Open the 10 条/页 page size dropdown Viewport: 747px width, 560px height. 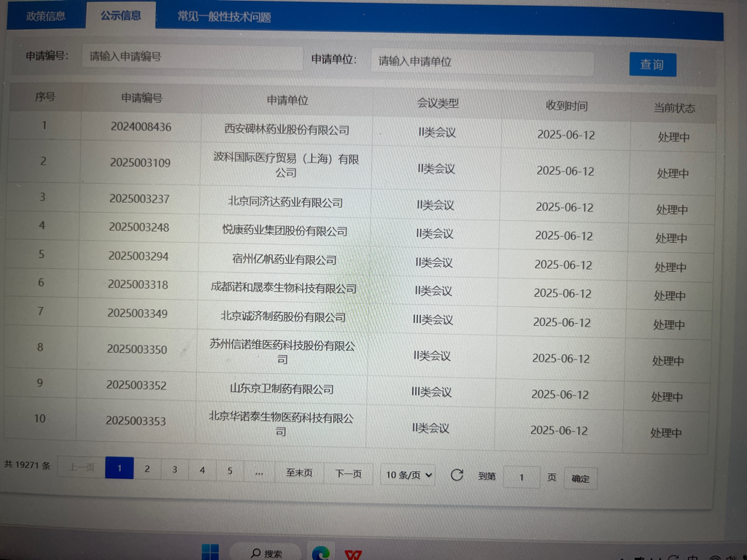tap(408, 475)
